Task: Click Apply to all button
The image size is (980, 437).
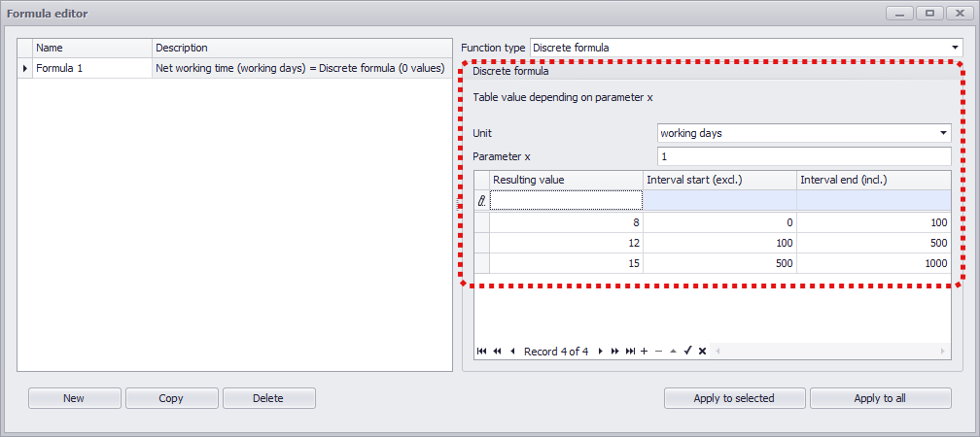Action: pyautogui.click(x=881, y=398)
